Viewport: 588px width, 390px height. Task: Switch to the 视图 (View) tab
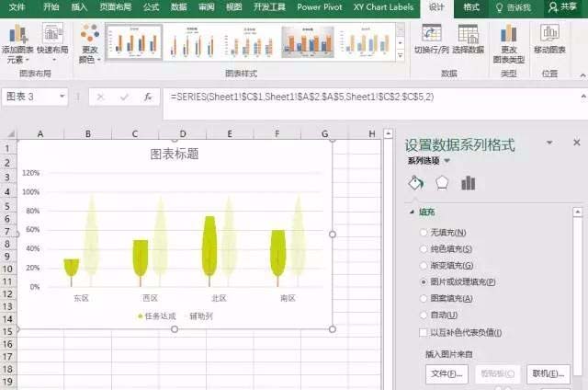[234, 7]
